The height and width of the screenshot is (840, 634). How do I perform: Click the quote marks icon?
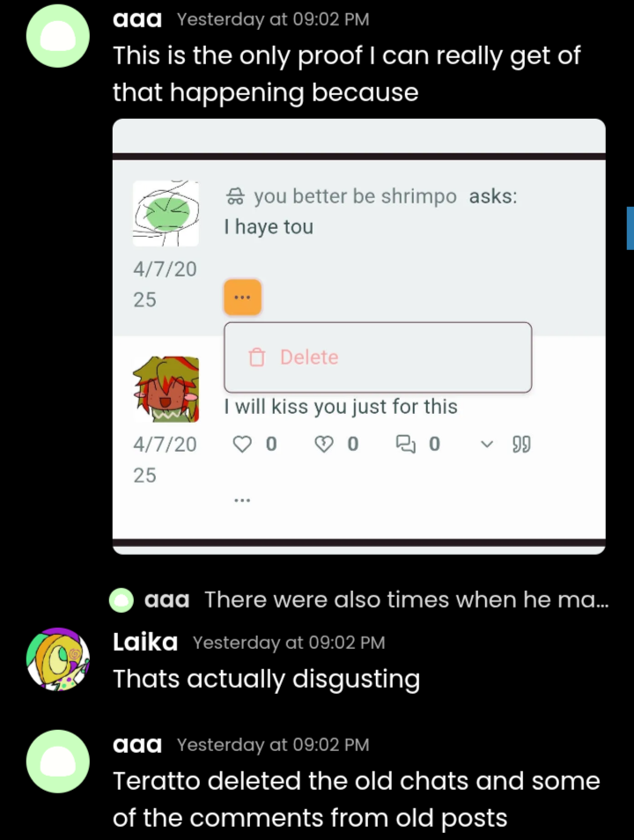point(521,444)
